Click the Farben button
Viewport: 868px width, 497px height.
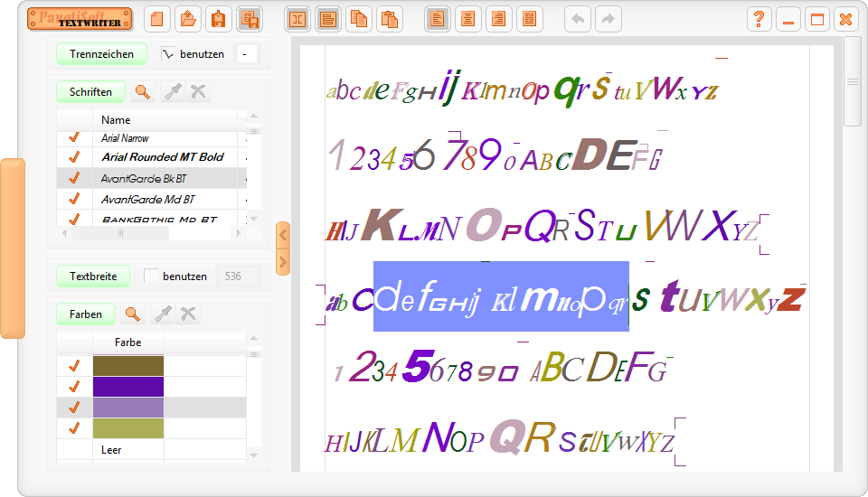tap(87, 314)
